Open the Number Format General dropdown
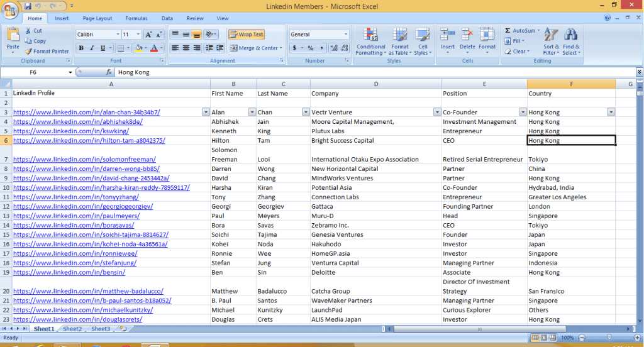 pyautogui.click(x=345, y=35)
